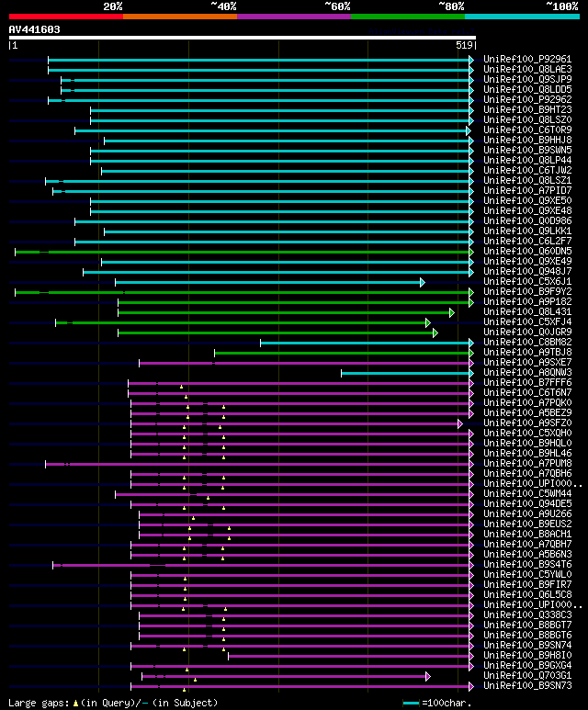Click the green arrowhead ending the C5XFJ4 bar
The image size is (588, 710).
pos(428,322)
